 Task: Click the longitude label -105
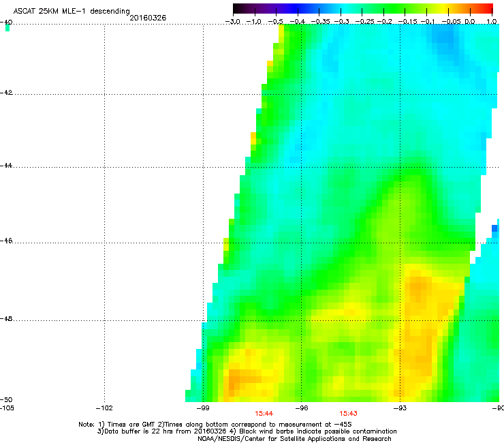pos(7,408)
